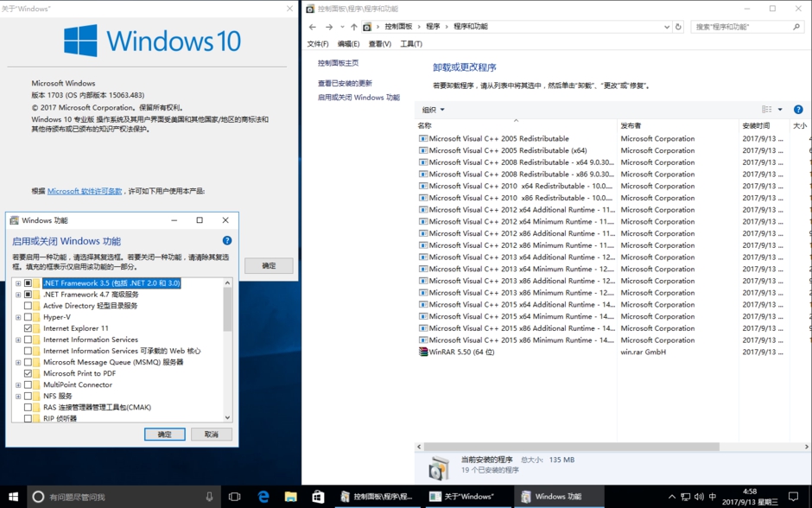Image resolution: width=812 pixels, height=508 pixels.
Task: Click the Chinese IME indicator in the tray
Action: (x=713, y=497)
